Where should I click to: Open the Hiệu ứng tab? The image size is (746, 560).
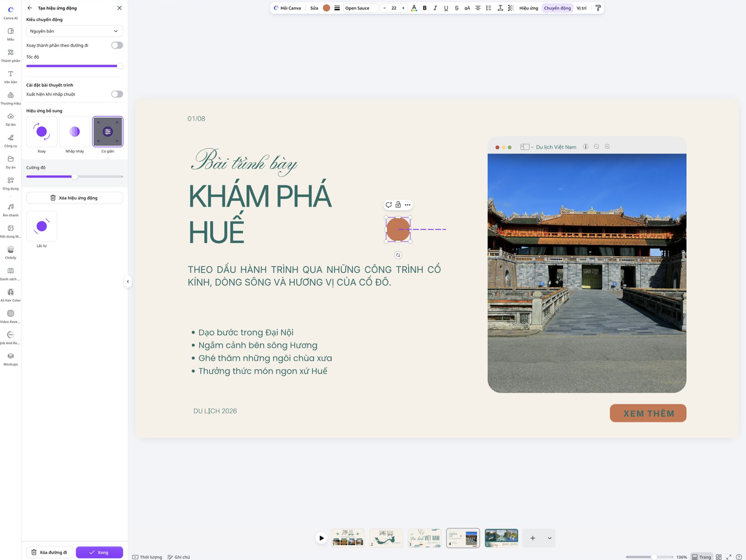[529, 8]
